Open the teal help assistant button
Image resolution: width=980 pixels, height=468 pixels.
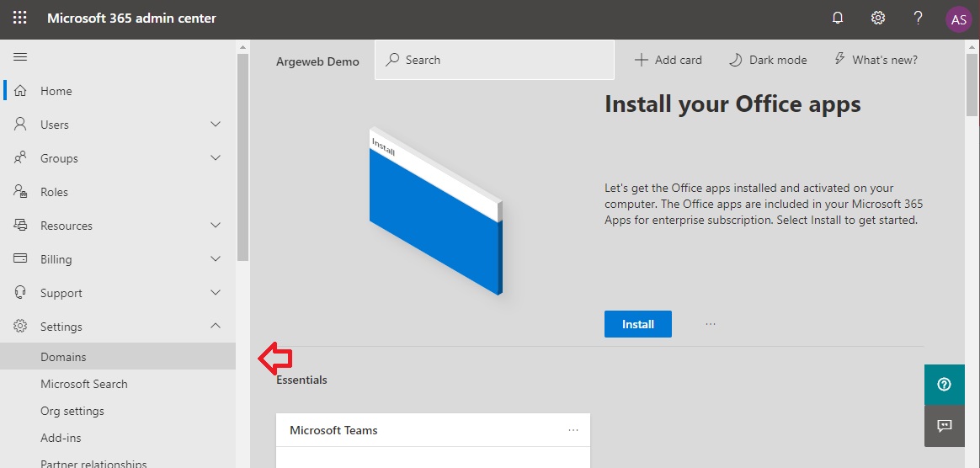[945, 385]
